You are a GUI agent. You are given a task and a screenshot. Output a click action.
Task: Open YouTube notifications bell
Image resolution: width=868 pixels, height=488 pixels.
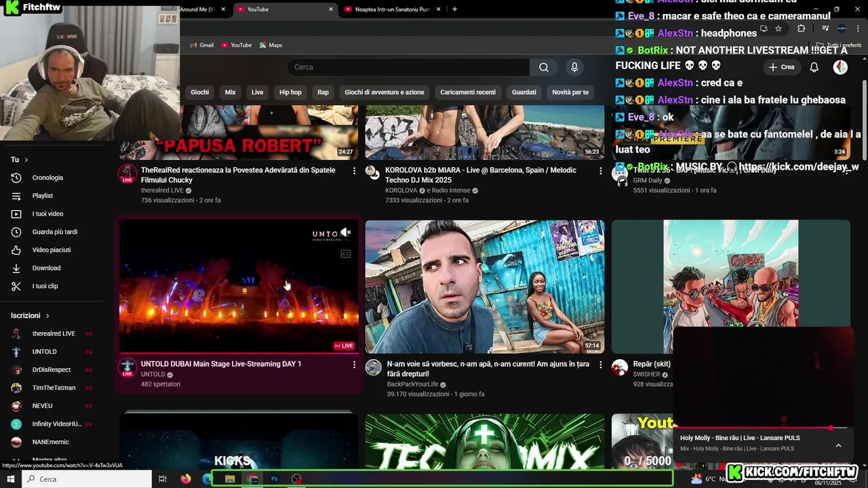tap(814, 67)
